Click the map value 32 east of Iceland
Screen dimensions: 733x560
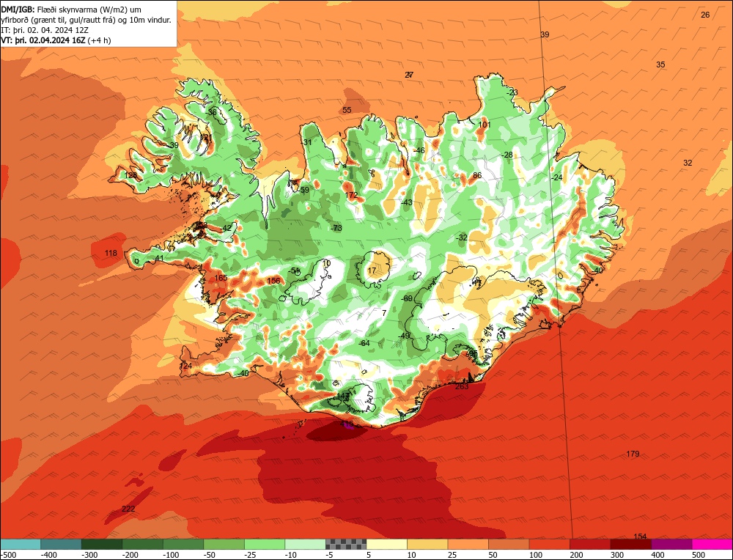688,163
